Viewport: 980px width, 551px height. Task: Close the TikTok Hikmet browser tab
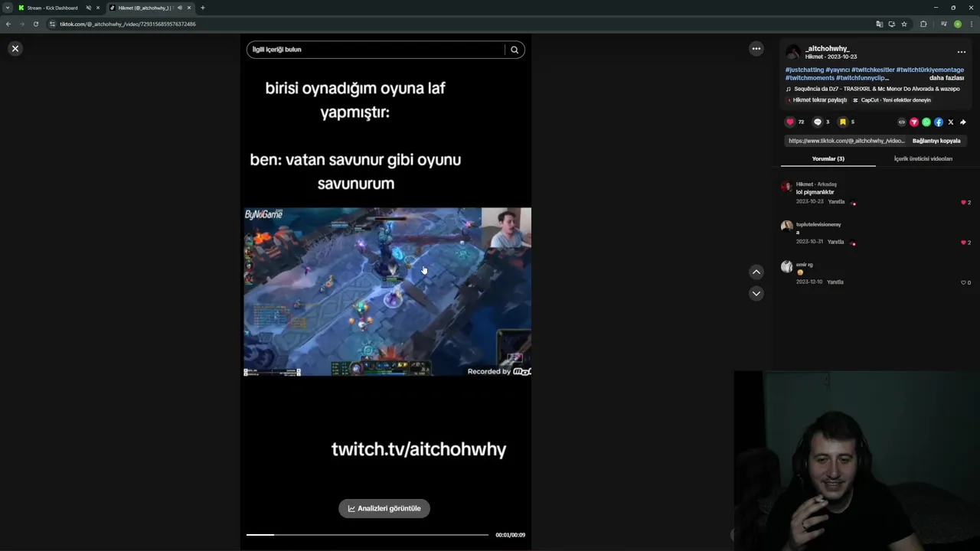(x=189, y=8)
